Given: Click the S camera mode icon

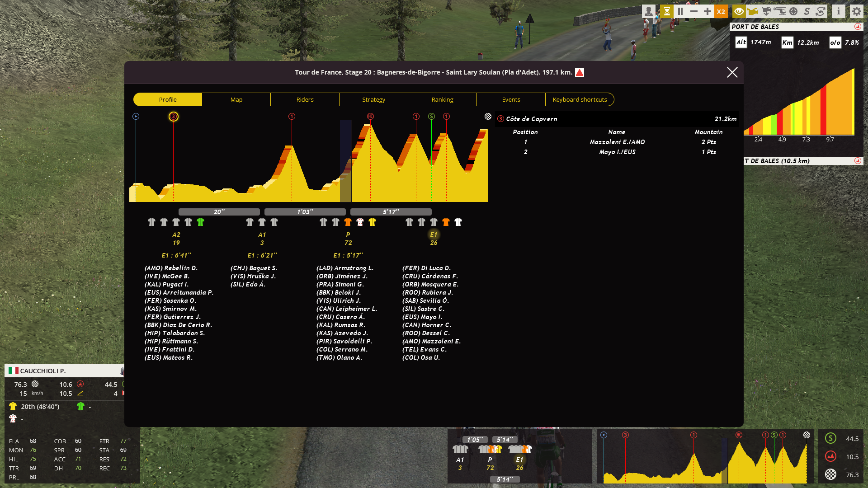Looking at the screenshot, I should 807,12.
